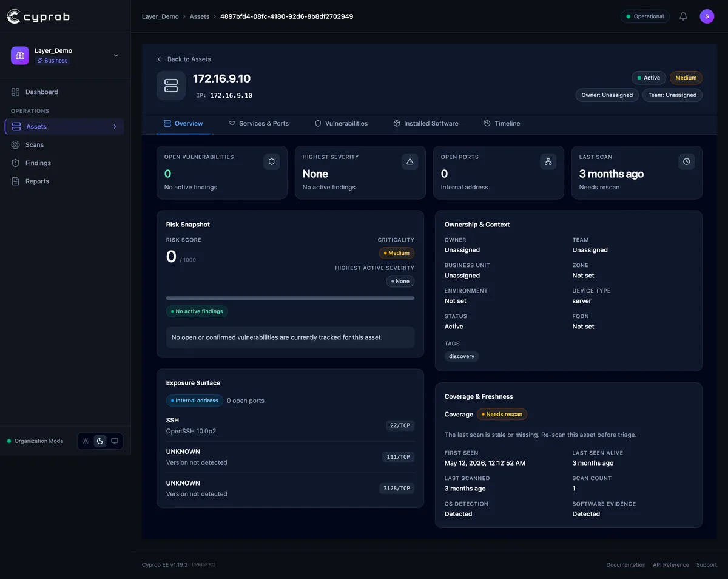This screenshot has width=728, height=579.
Task: Click the risk score progress bar
Action: coord(290,298)
